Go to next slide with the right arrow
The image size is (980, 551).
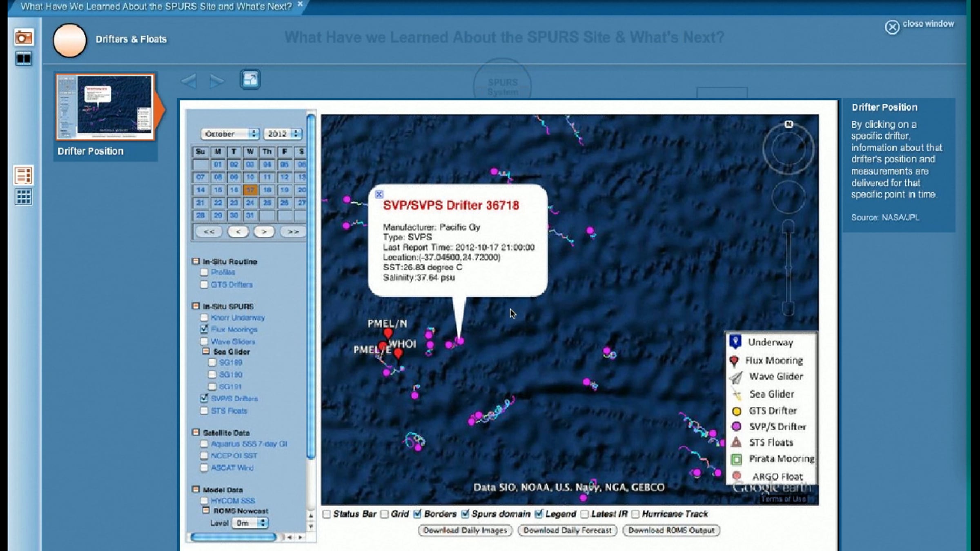pos(216,81)
